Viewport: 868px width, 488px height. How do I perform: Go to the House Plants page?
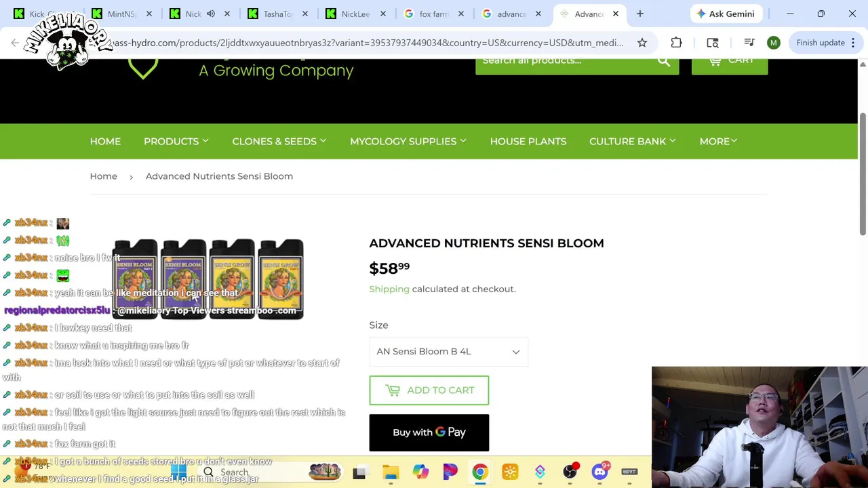click(x=528, y=141)
